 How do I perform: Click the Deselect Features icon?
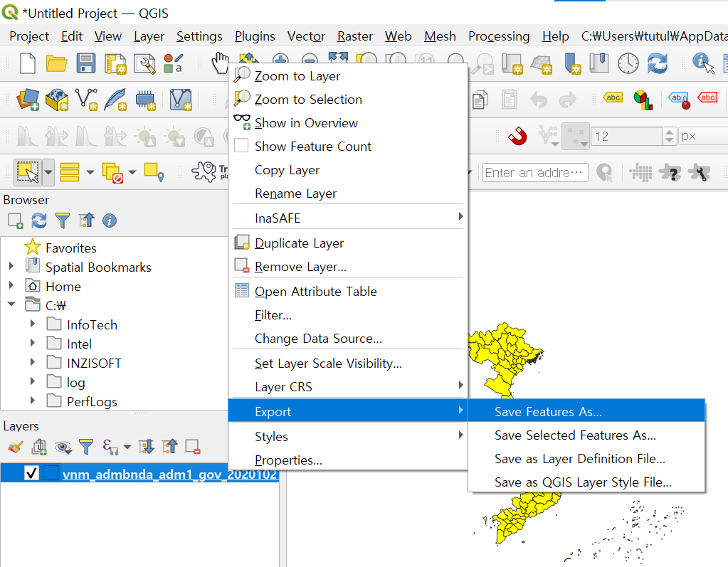coord(113,172)
